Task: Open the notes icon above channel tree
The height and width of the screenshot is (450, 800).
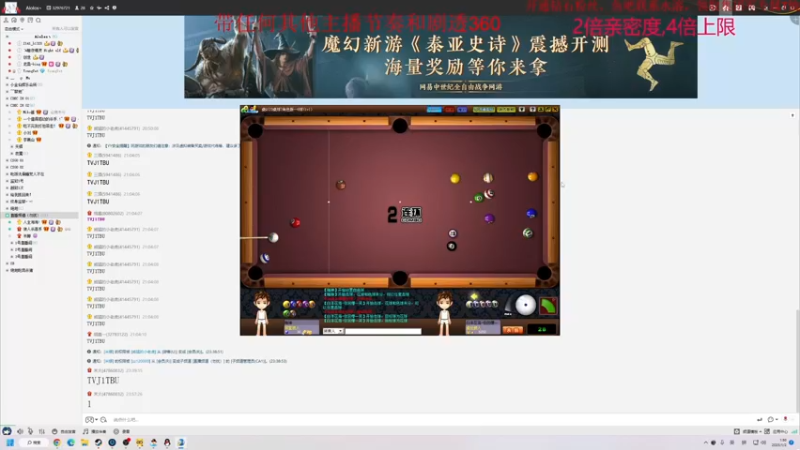Action: click(x=30, y=20)
